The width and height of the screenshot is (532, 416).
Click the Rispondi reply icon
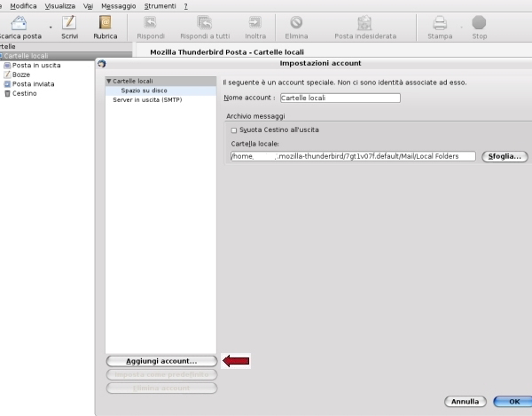pos(150,23)
